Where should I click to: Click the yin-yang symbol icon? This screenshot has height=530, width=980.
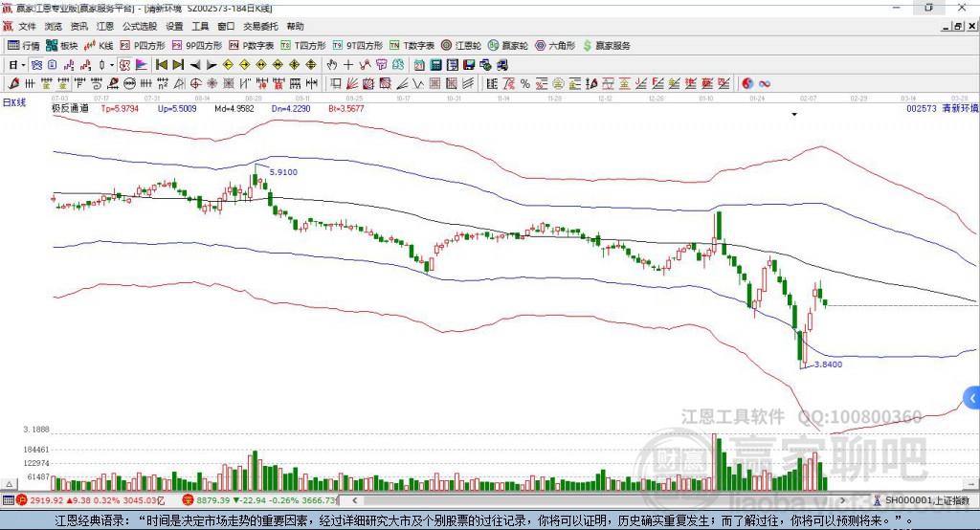coord(747,84)
